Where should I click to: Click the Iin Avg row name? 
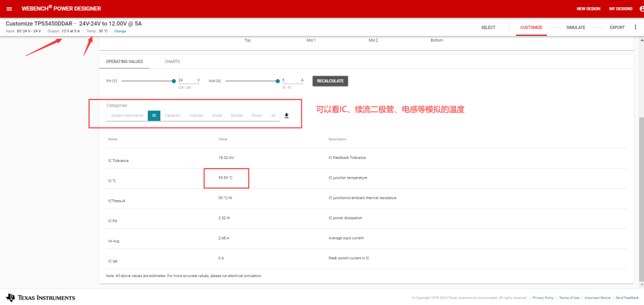114,241
